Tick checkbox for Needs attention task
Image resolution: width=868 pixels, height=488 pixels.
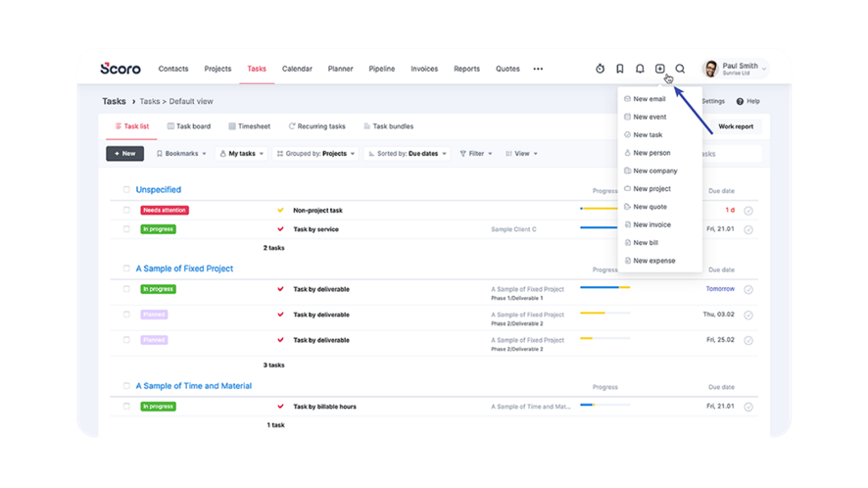coord(126,211)
